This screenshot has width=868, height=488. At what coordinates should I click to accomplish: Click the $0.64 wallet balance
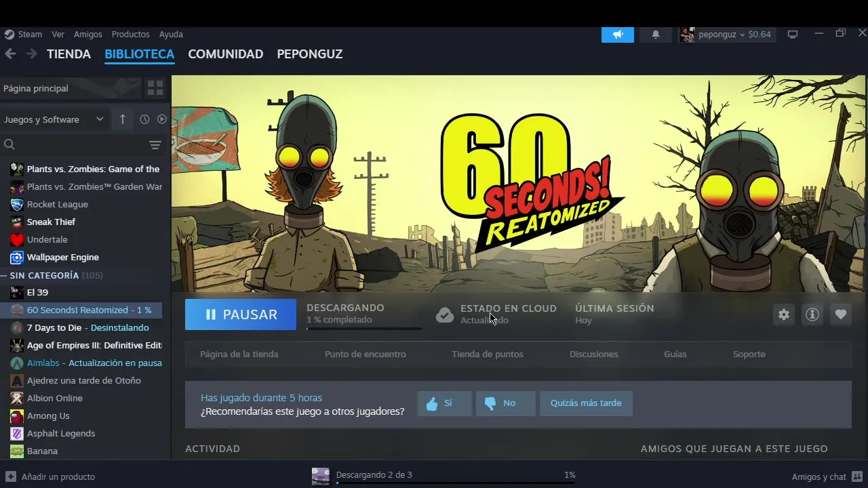tap(759, 35)
